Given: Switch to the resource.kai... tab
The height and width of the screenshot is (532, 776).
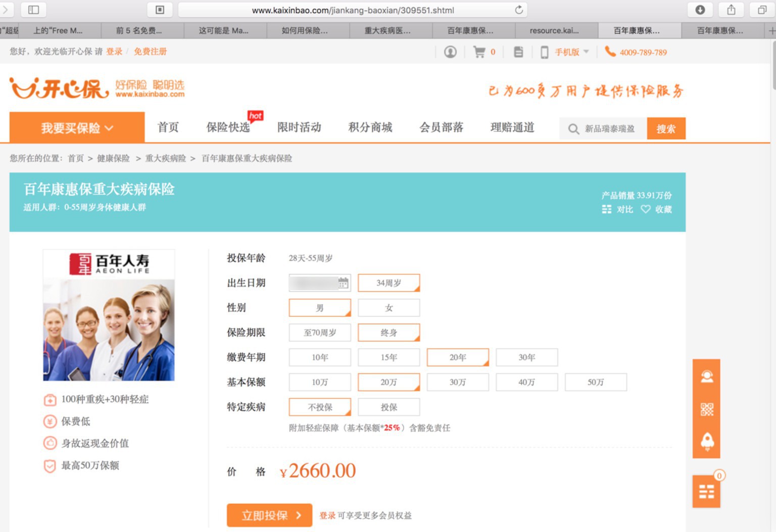Looking at the screenshot, I should [556, 31].
